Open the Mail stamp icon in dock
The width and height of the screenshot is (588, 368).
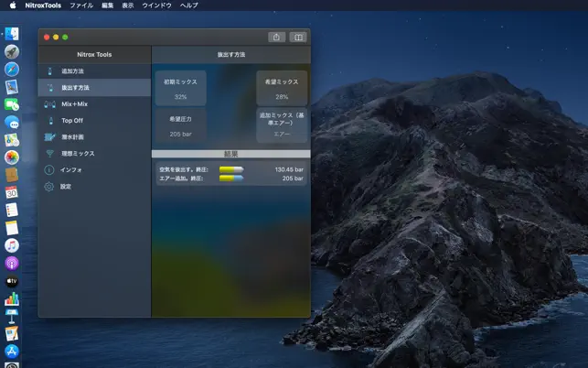12,87
